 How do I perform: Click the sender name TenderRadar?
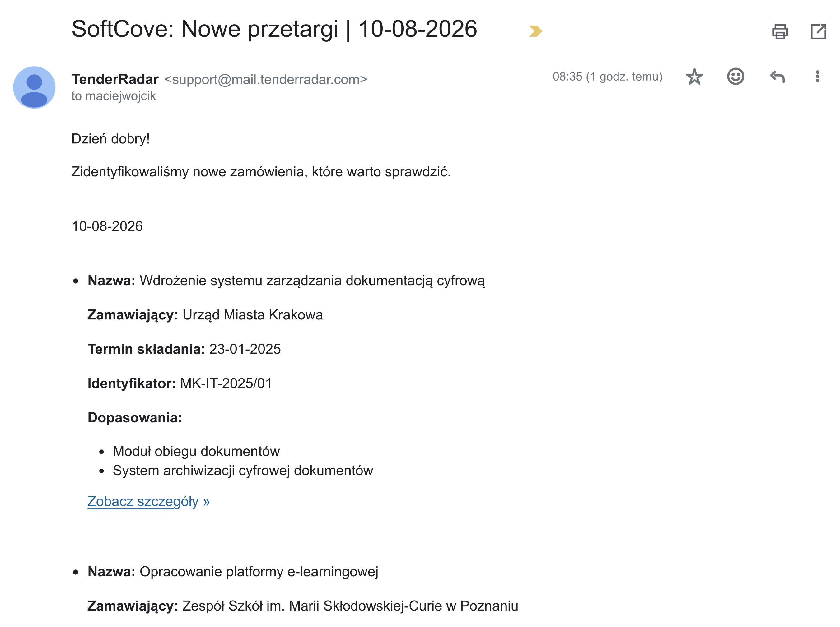(x=115, y=79)
